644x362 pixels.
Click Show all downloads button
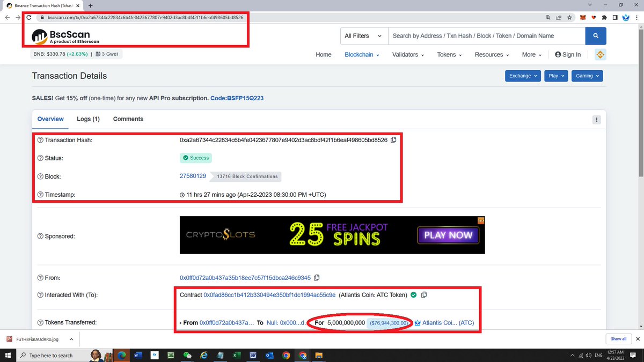coord(618,339)
